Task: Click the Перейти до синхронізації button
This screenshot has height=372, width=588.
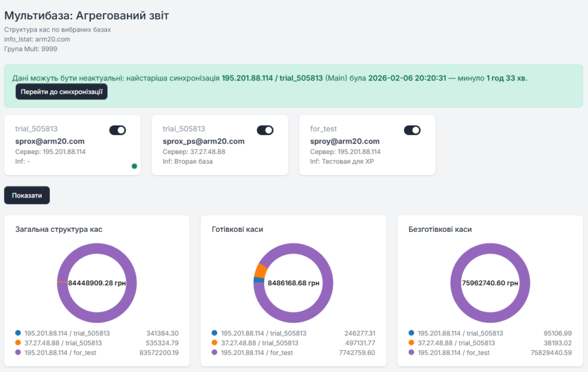Action: 61,92
